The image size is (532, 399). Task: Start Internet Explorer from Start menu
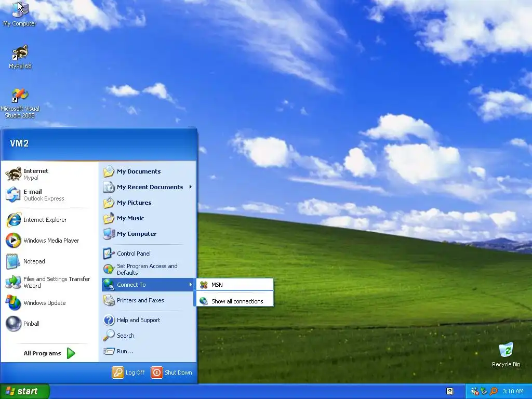point(49,220)
